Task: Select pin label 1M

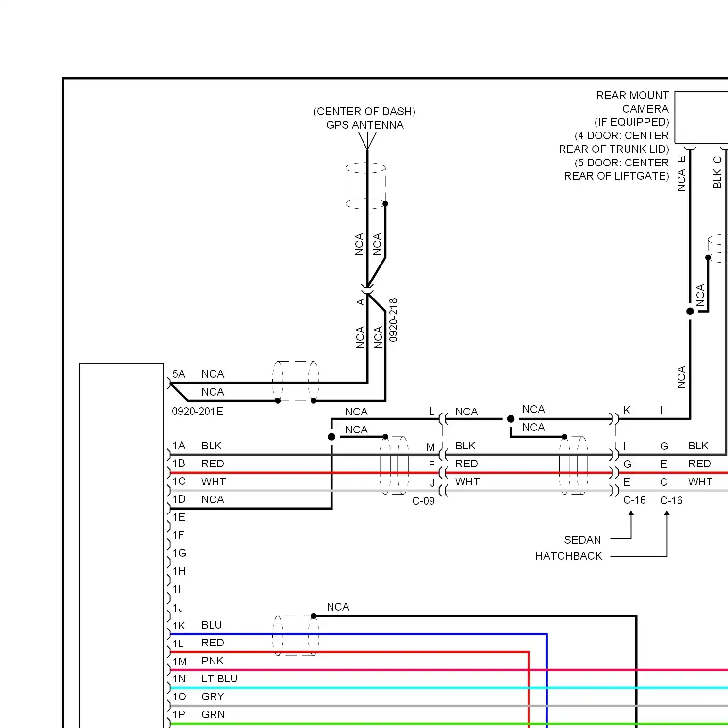Action: [x=180, y=662]
